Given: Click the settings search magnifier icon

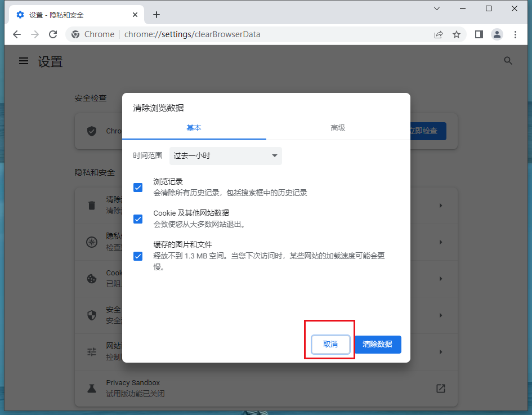Looking at the screenshot, I should (x=508, y=61).
